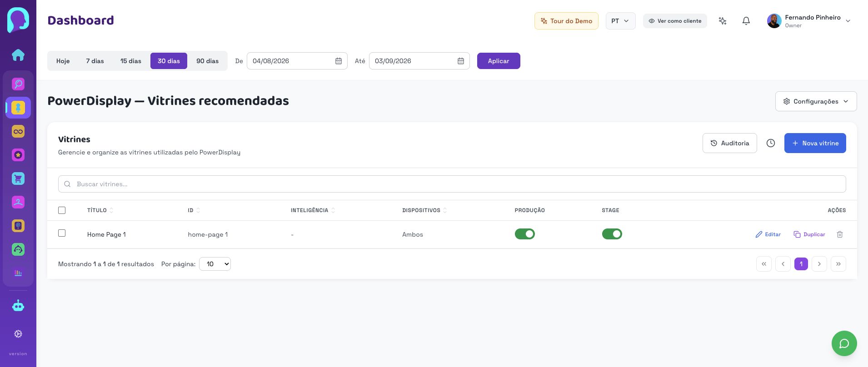868x367 pixels.
Task: Start the Tour do Demo
Action: pos(566,21)
